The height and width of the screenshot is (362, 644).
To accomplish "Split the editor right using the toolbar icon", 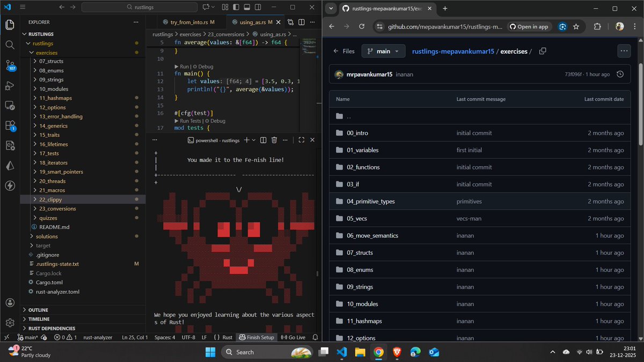I will pyautogui.click(x=302, y=22).
